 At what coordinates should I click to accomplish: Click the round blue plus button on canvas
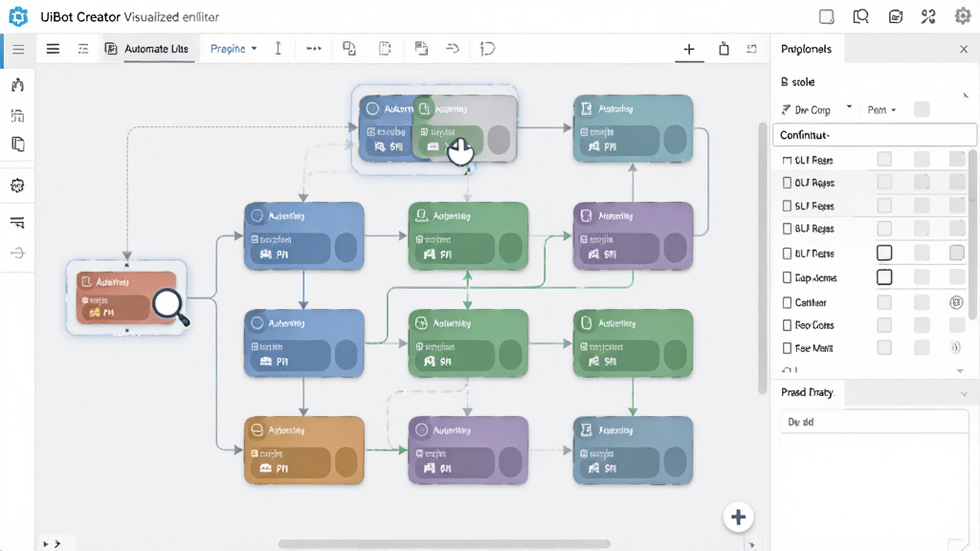pos(738,518)
